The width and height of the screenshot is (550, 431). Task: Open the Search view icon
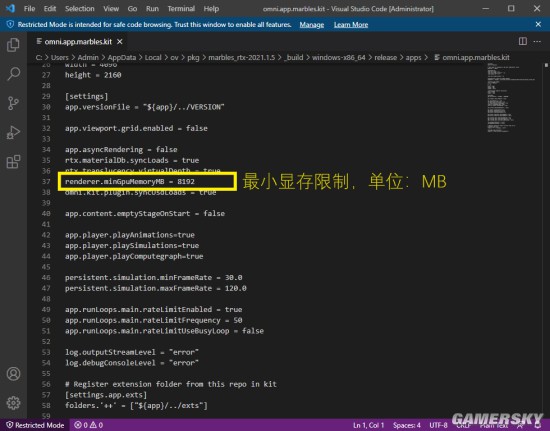point(13,74)
